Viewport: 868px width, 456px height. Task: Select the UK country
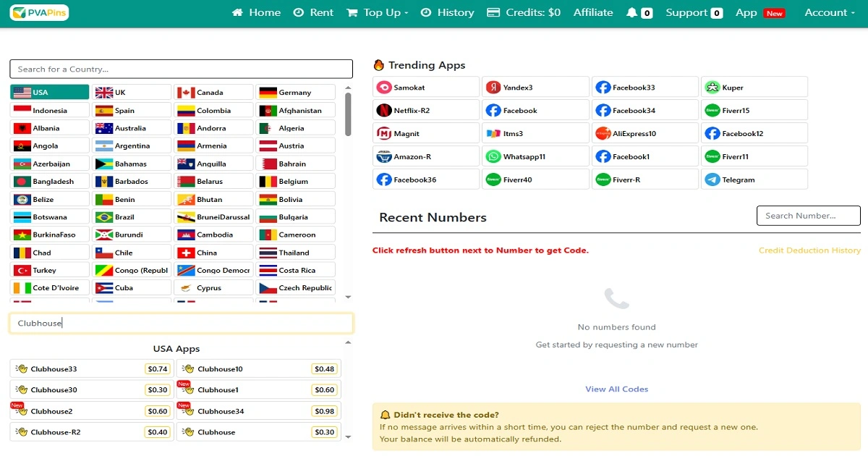132,92
